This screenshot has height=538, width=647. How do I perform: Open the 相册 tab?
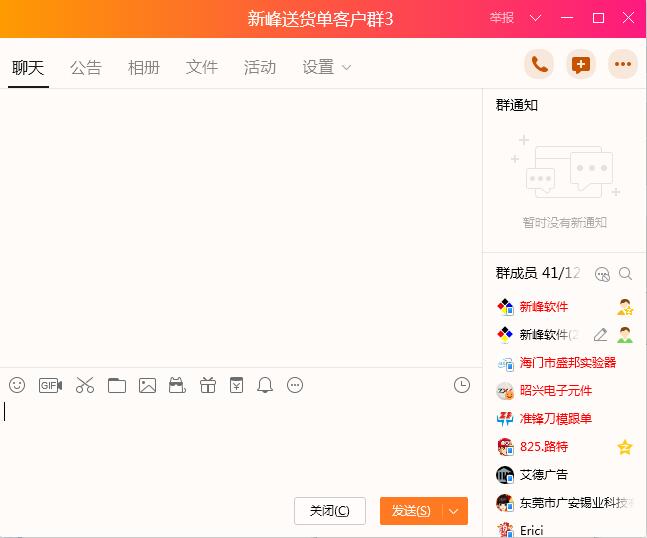click(144, 68)
